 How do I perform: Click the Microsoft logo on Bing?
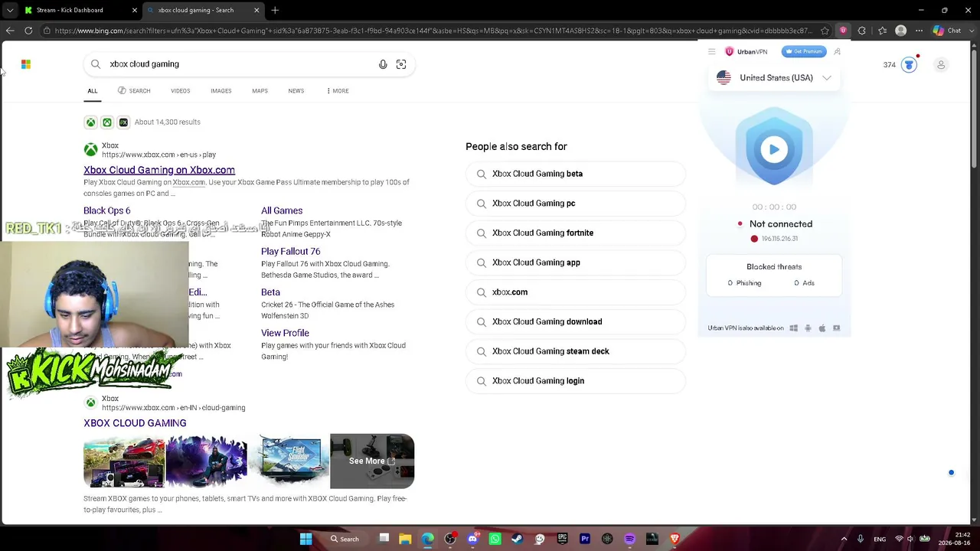[26, 64]
